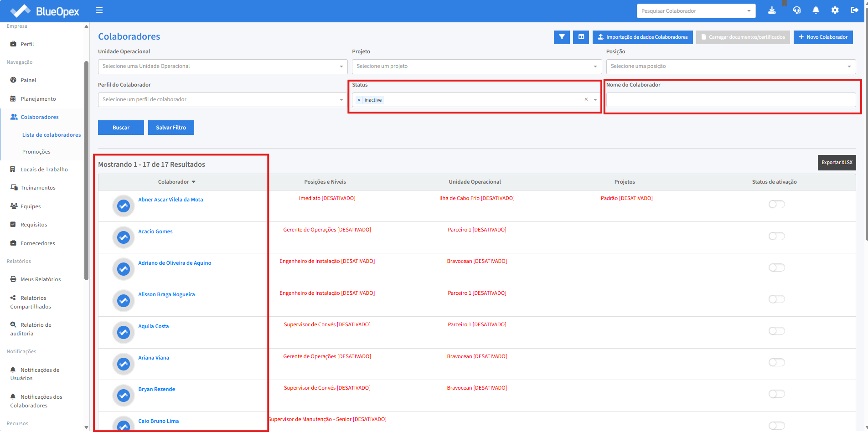Image resolution: width=868 pixels, height=432 pixels.
Task: Toggle activation for Aquila Costa
Action: tap(776, 331)
